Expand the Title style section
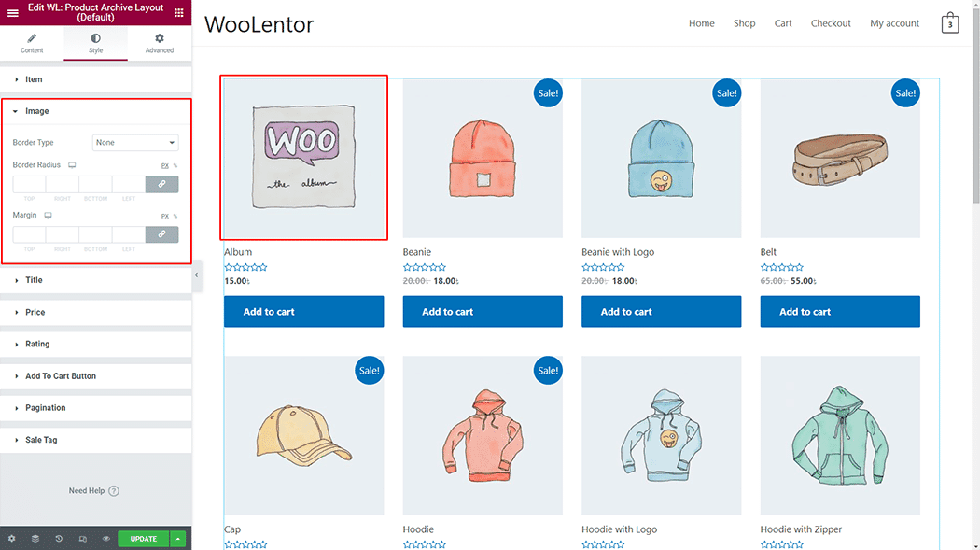The width and height of the screenshot is (980, 550). (x=34, y=280)
